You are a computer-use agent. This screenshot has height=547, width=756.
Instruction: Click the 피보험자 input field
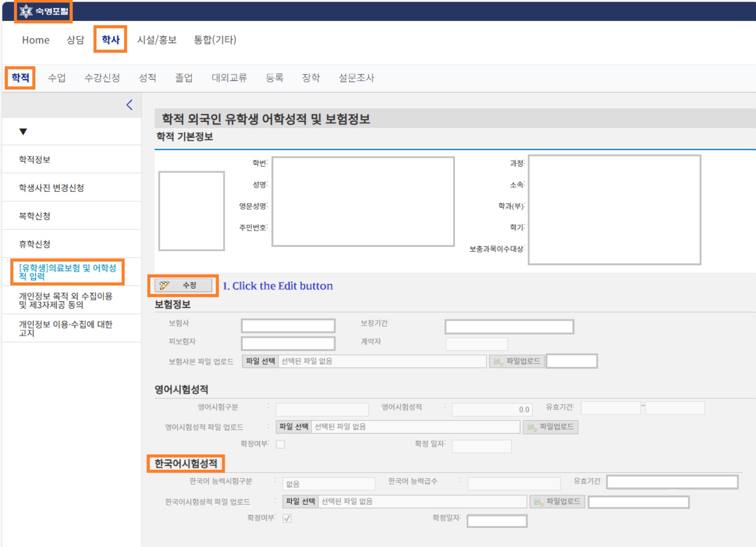tap(288, 343)
